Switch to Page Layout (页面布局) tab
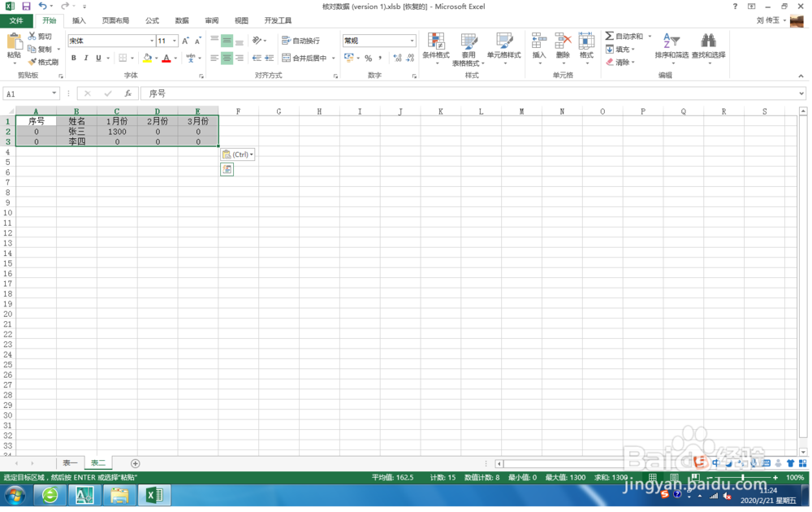This screenshot has height=512, width=812. [115, 20]
